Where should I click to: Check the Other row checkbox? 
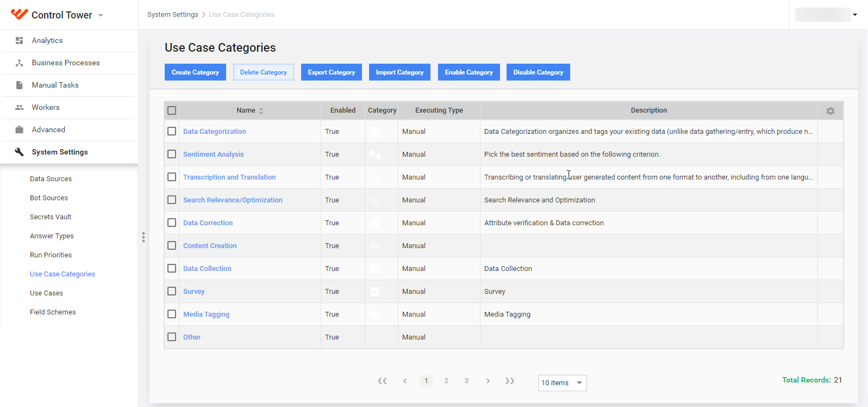coord(172,337)
